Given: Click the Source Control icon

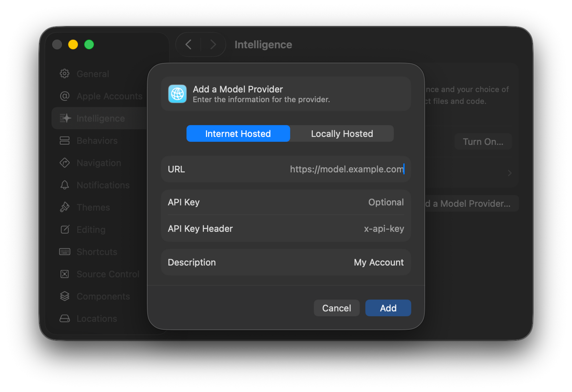Looking at the screenshot, I should pyautogui.click(x=65, y=274).
